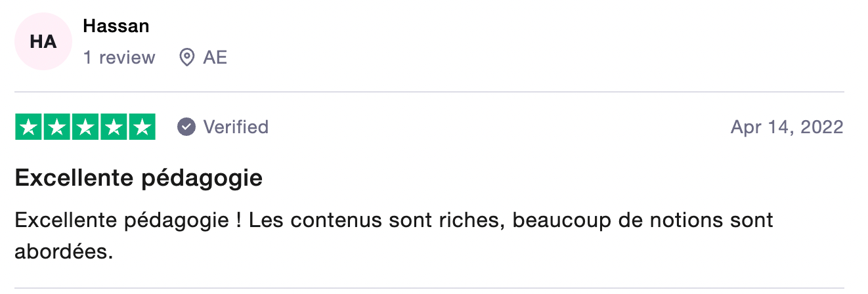The height and width of the screenshot is (294, 868).
Task: Click the 'Verified' label text
Action: click(x=236, y=127)
